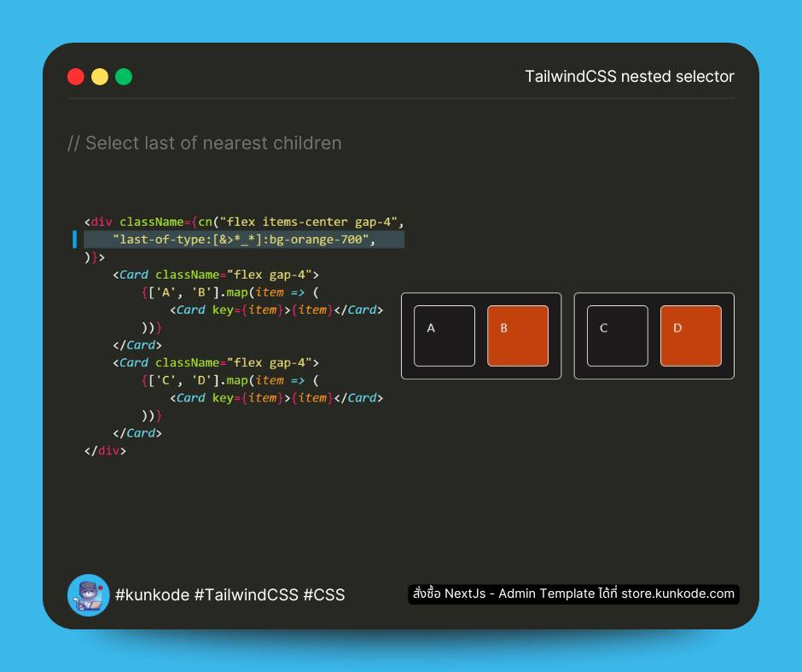The image size is (802, 672).
Task: Select the dark card labeled C
Action: tap(618, 336)
